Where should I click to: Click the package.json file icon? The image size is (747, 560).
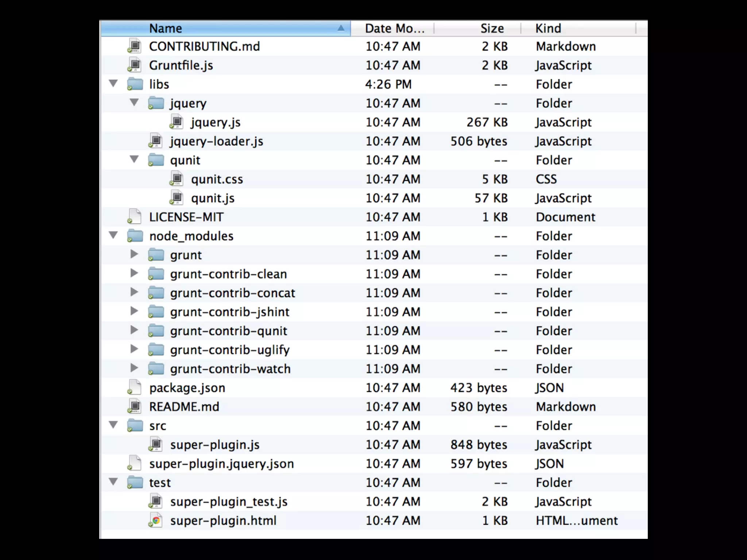[x=135, y=388]
